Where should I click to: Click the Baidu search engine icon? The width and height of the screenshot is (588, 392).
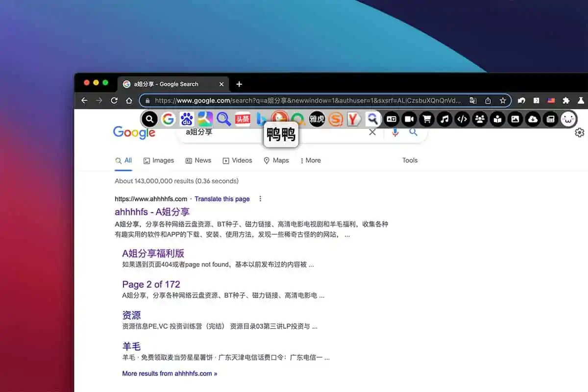coord(186,119)
